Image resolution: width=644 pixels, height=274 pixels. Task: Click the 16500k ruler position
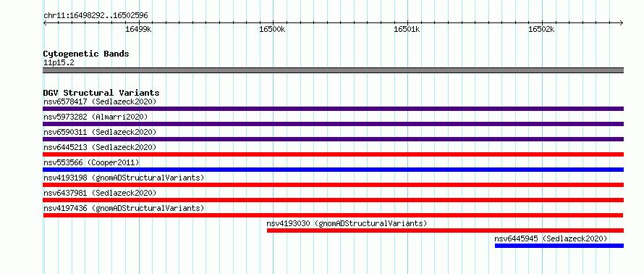tap(273, 29)
